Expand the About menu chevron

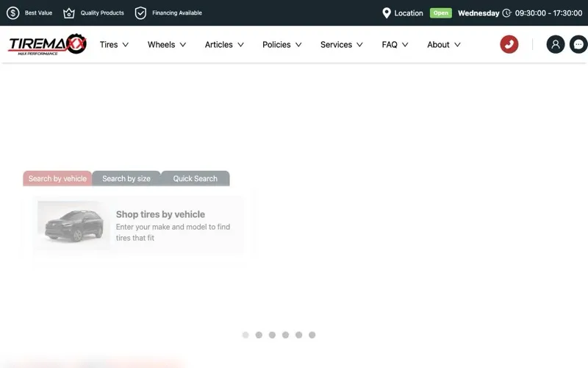point(457,45)
